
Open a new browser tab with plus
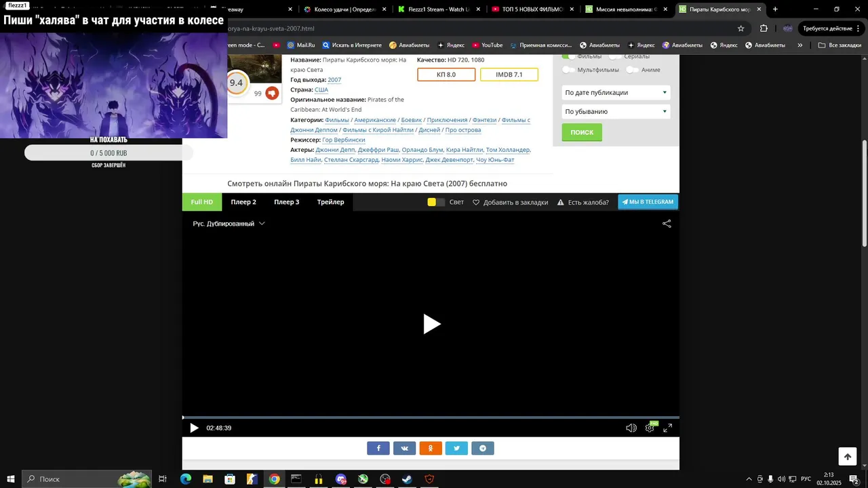[775, 9]
